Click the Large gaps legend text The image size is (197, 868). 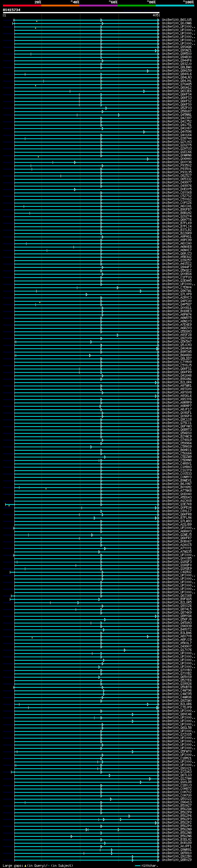(37, 865)
